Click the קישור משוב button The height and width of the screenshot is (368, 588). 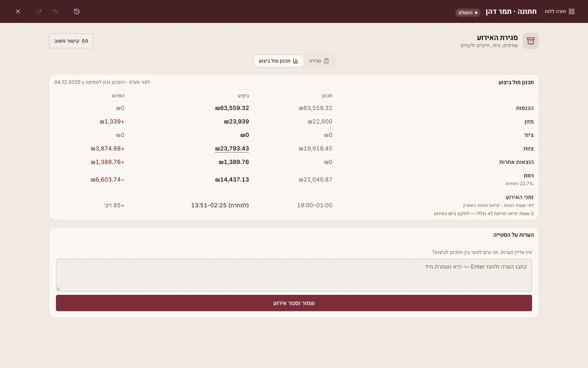[71, 41]
